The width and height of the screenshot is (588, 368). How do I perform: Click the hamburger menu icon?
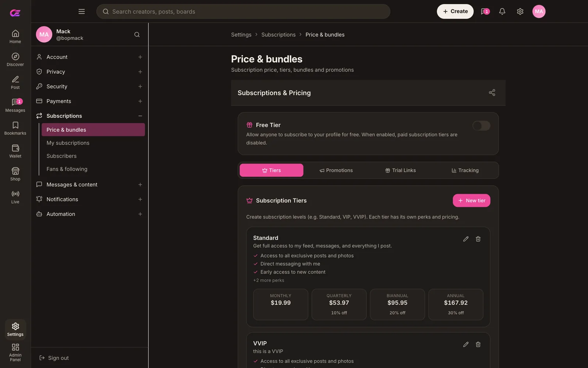82,11
